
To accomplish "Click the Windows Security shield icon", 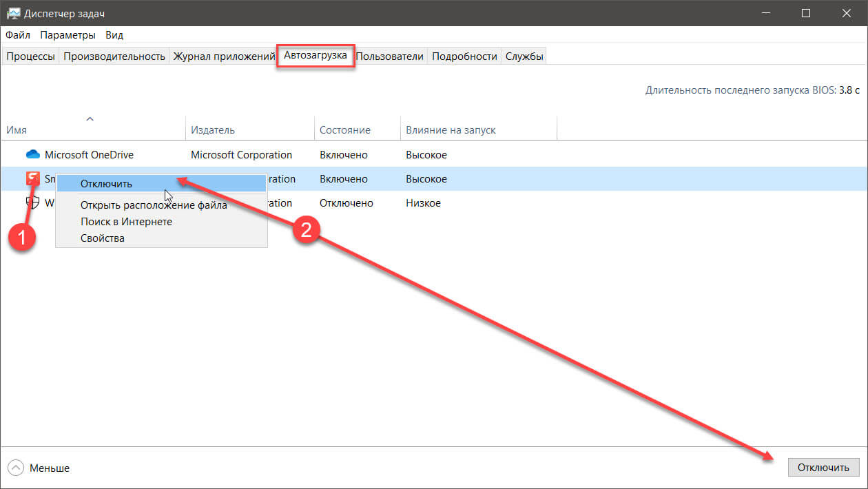I will click(x=32, y=203).
